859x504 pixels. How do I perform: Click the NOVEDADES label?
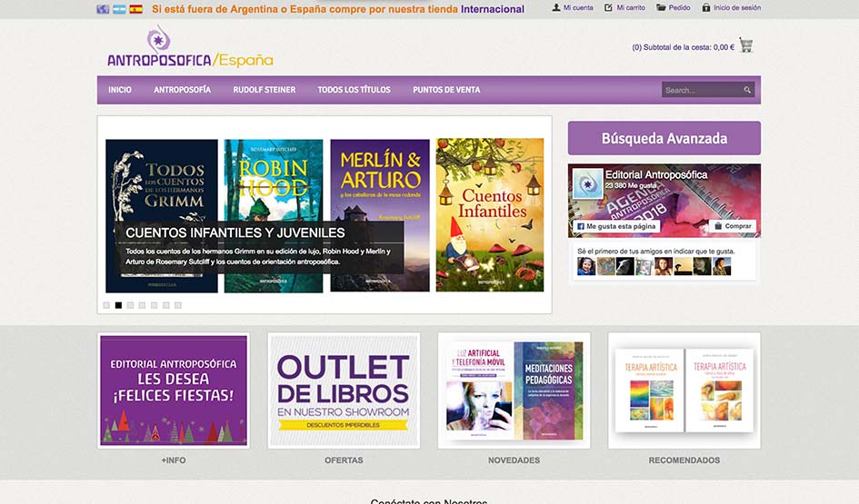pyautogui.click(x=514, y=460)
